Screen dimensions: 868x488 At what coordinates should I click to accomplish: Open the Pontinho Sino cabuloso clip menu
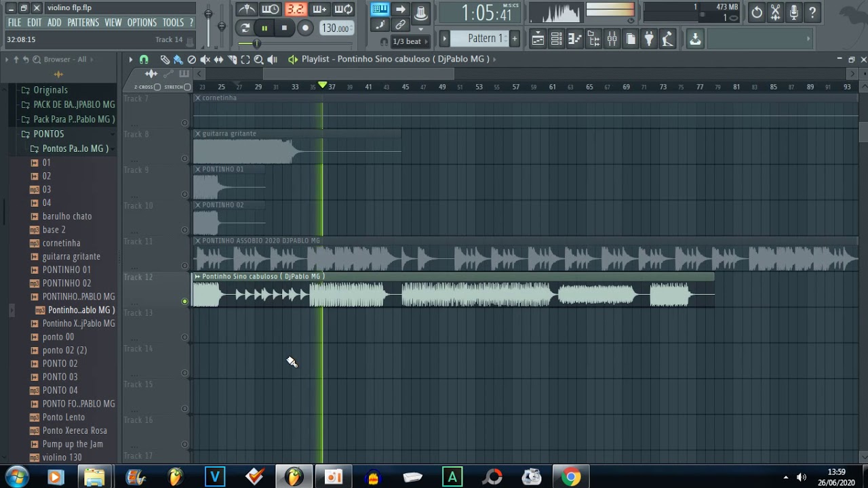coord(197,277)
